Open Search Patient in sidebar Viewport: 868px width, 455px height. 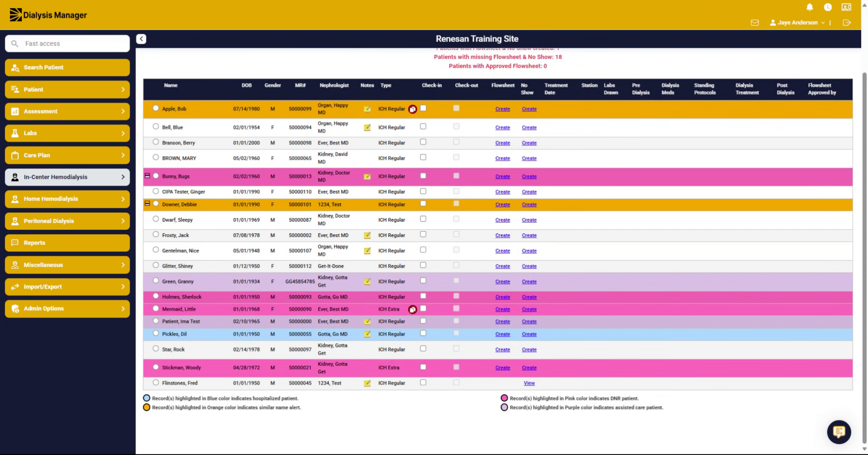[67, 68]
